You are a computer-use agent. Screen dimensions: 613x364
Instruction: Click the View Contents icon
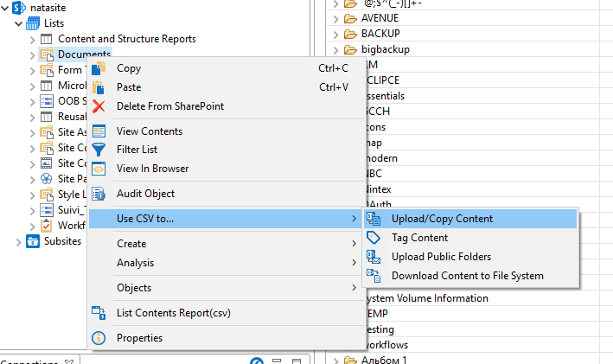(x=99, y=131)
